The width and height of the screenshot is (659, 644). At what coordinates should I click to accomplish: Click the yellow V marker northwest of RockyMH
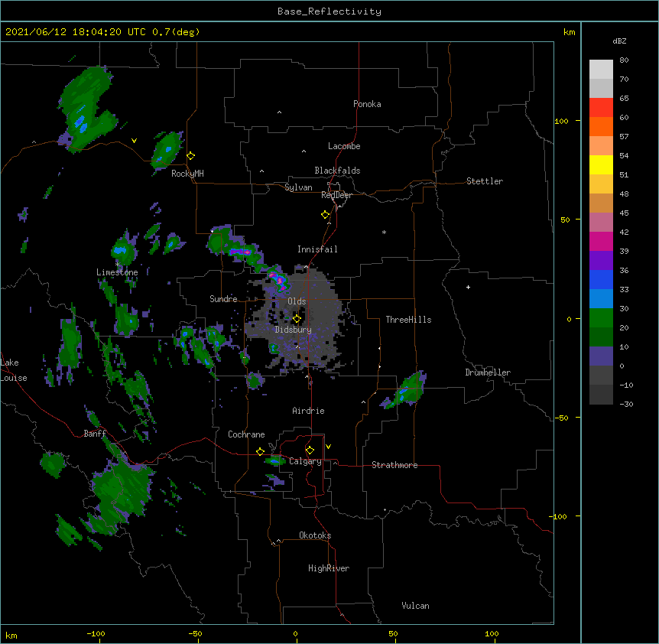click(x=134, y=141)
